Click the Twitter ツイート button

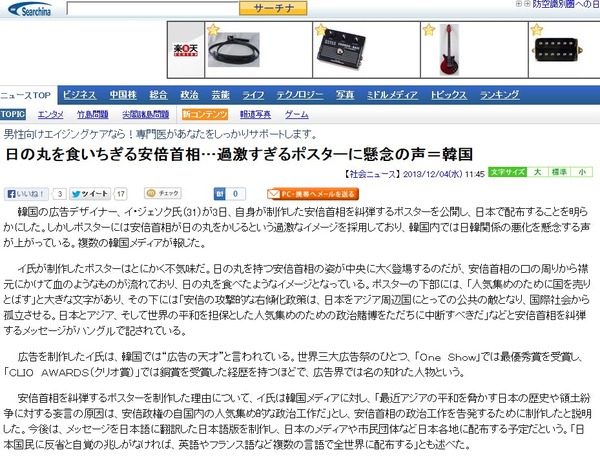[x=90, y=194]
